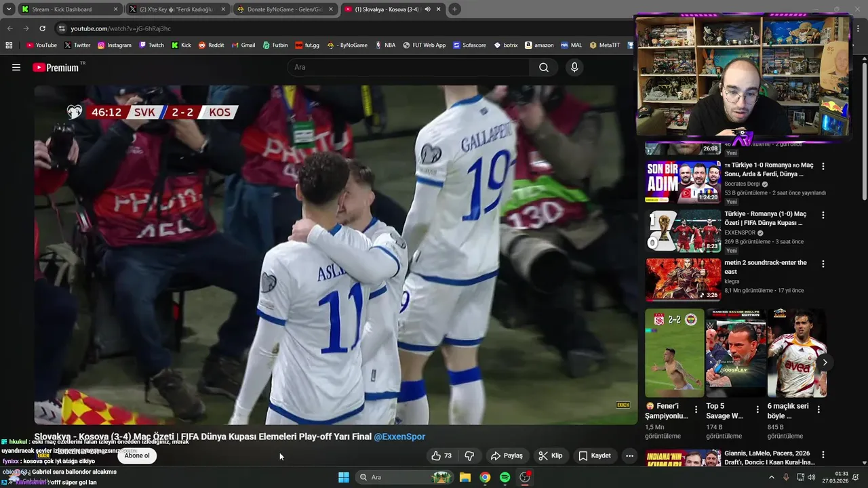Open options for Top 5 Savage short
The height and width of the screenshot is (488, 868).
click(x=757, y=409)
